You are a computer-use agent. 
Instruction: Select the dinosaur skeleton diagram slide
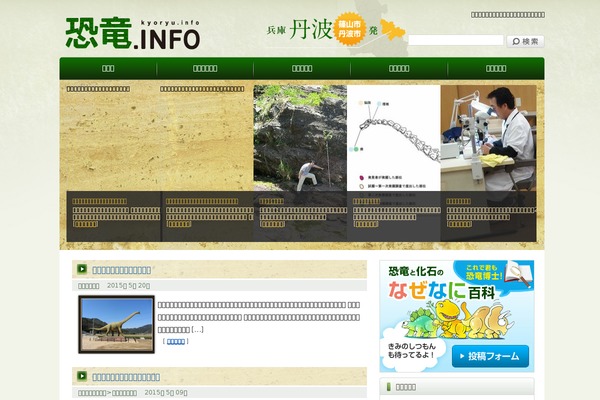[x=394, y=138]
